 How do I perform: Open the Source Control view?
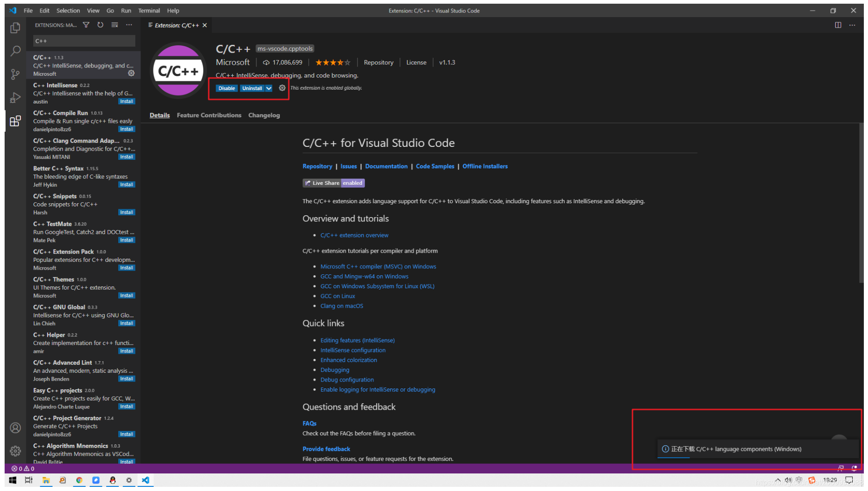click(x=15, y=74)
